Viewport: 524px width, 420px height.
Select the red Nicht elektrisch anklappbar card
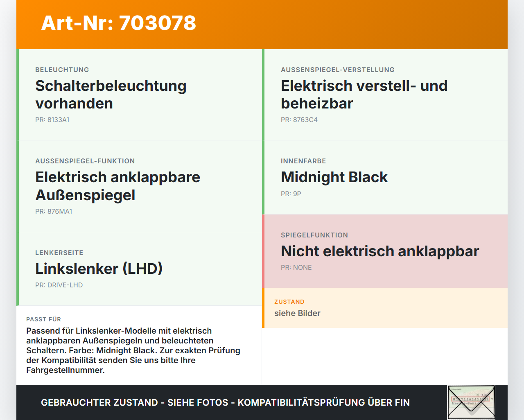(x=385, y=251)
